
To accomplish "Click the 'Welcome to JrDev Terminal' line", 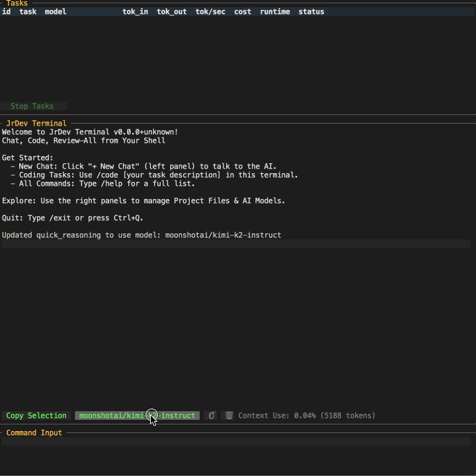I will coord(90,132).
